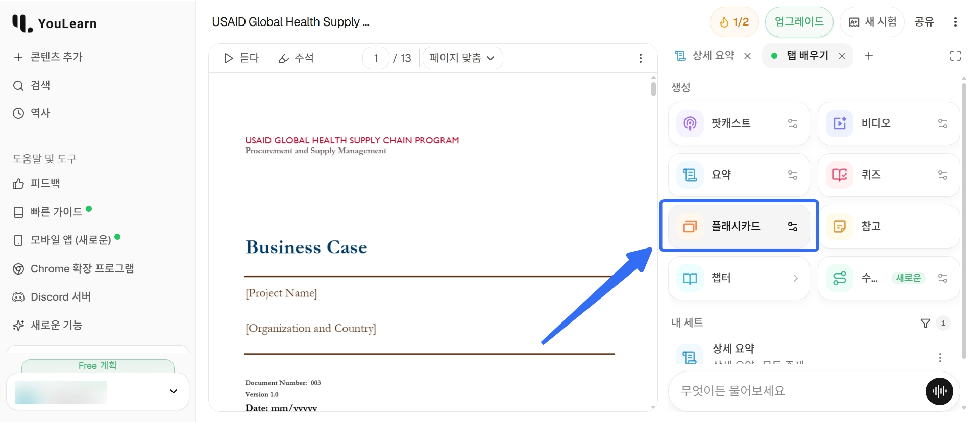The image size is (980, 422).
Task: Open the top-right more options menu
Action: [955, 22]
